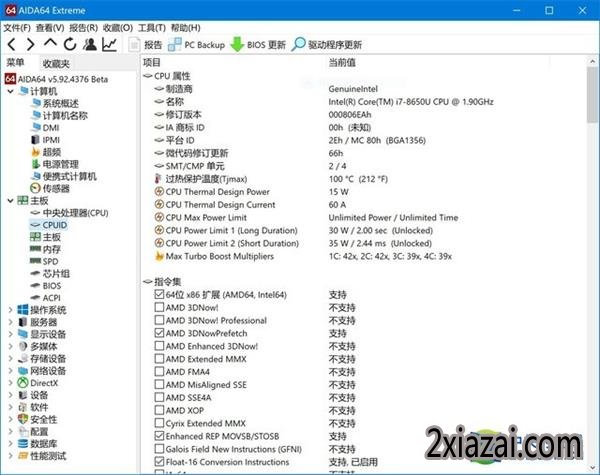600x475 pixels.
Task: Toggle AMD Enhanced 3DNow! checkbox
Action: 159,346
